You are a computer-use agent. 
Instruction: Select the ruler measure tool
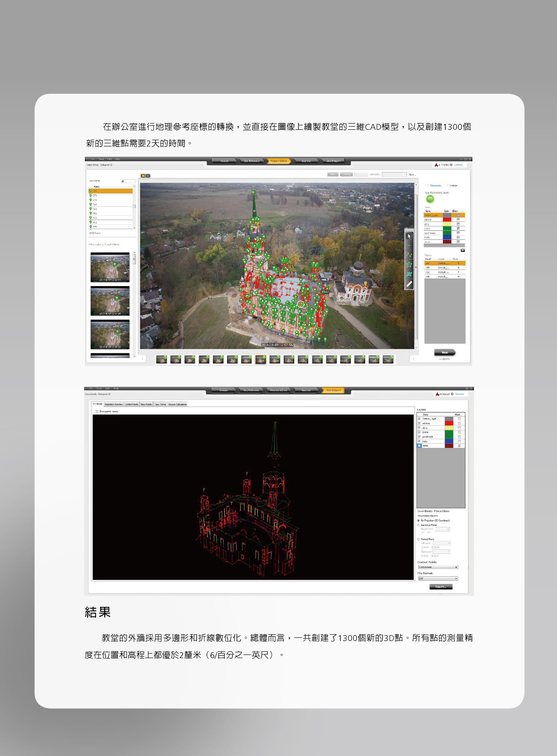(409, 284)
